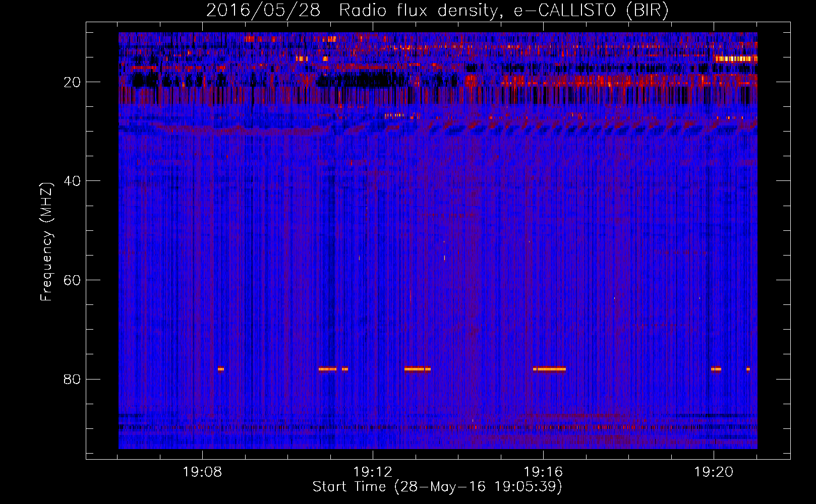Image resolution: width=816 pixels, height=504 pixels.
Task: Click the 19:16 time tick label
Action: (543, 472)
